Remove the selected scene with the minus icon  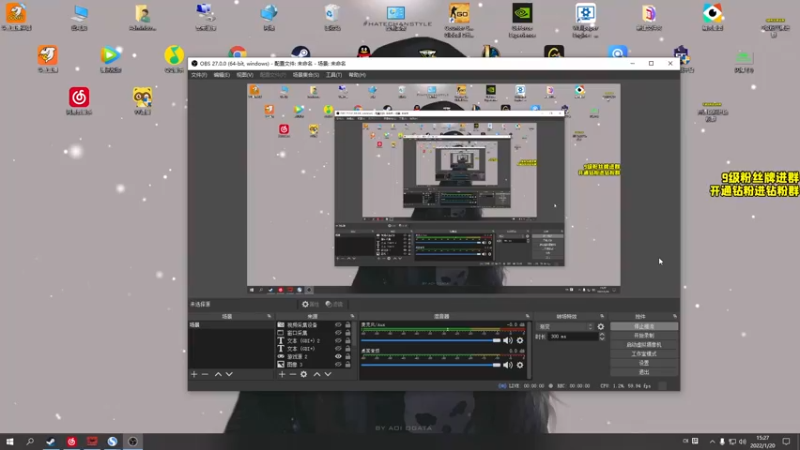(205, 374)
